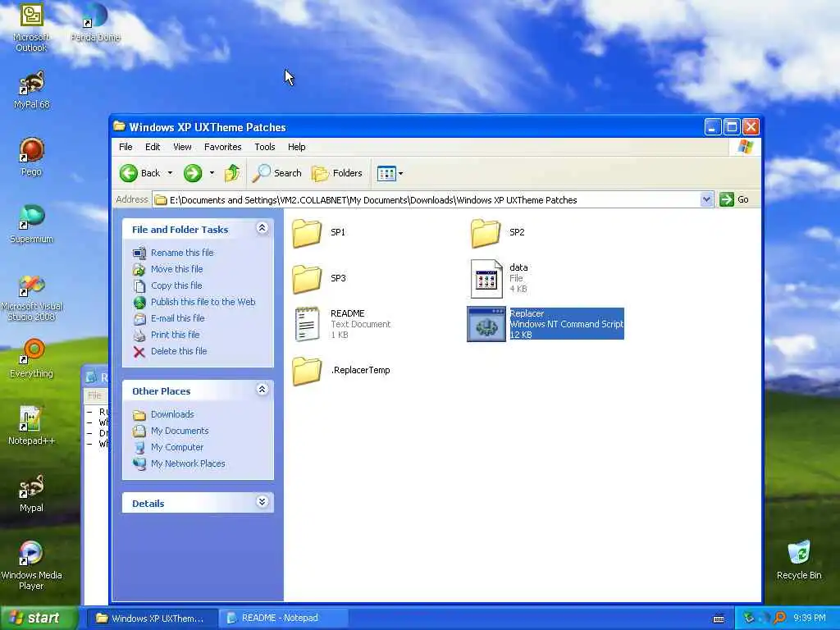Image resolution: width=840 pixels, height=630 pixels.
Task: Open the View menu
Action: point(182,147)
